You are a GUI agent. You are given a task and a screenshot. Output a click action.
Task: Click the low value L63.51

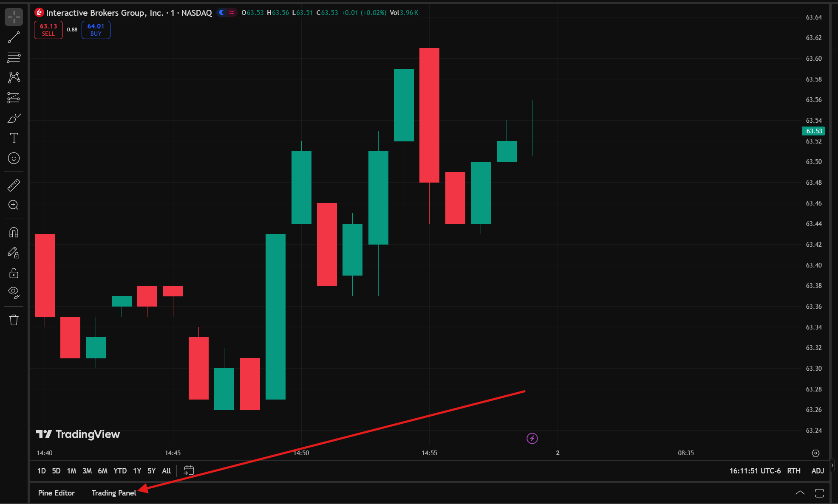click(303, 13)
